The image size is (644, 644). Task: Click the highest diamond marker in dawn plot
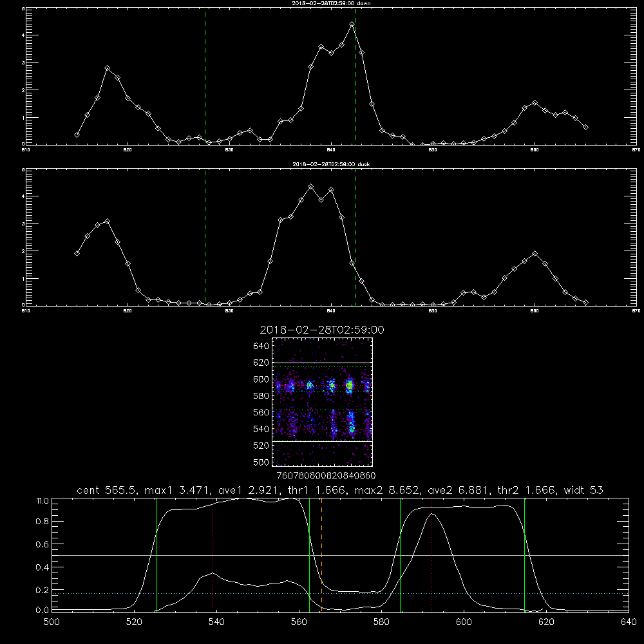352,24
